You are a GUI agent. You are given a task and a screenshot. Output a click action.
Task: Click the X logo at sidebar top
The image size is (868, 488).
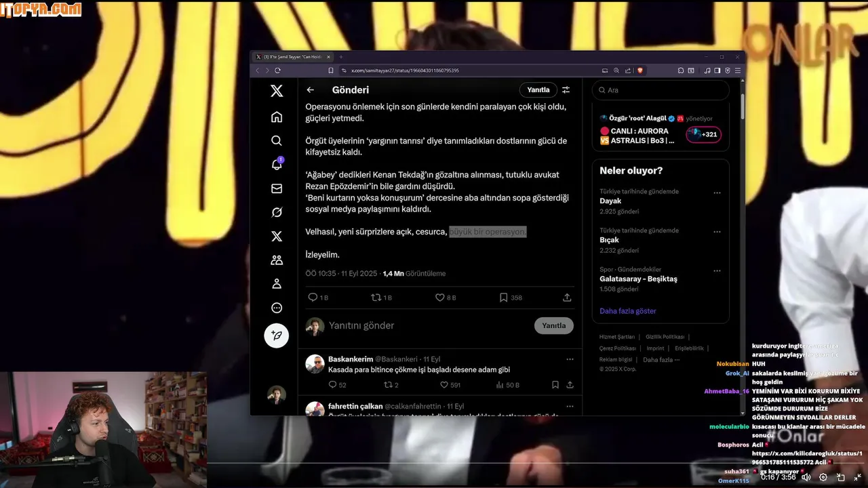point(277,91)
